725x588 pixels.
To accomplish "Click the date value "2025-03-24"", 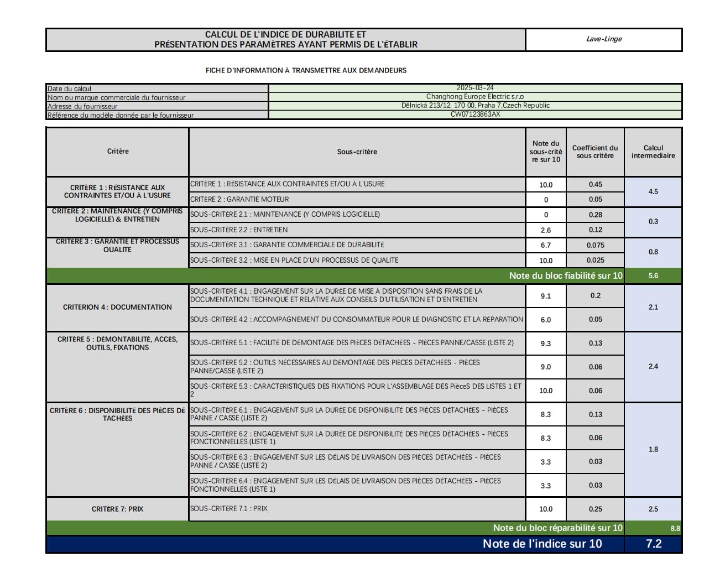I will click(475, 87).
